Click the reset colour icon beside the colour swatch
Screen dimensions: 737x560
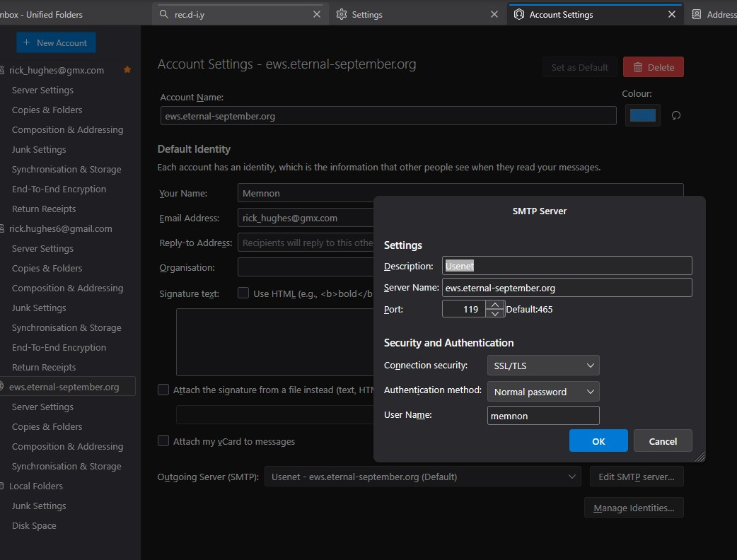pos(676,116)
